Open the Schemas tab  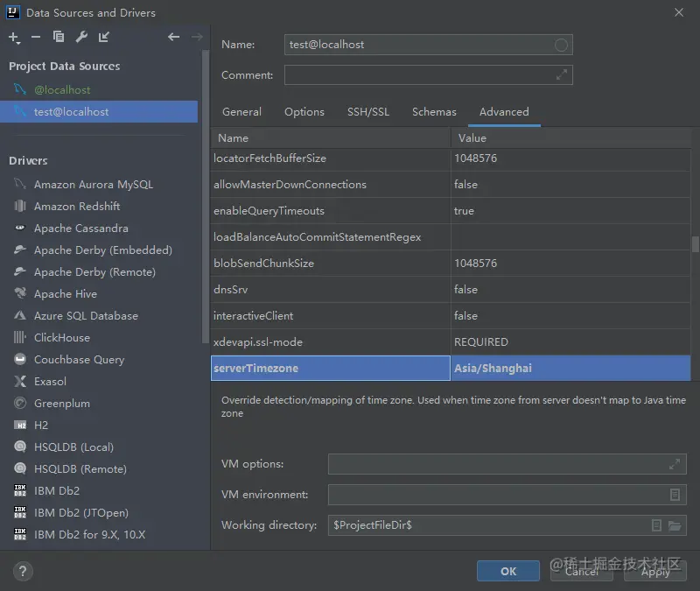click(x=434, y=112)
